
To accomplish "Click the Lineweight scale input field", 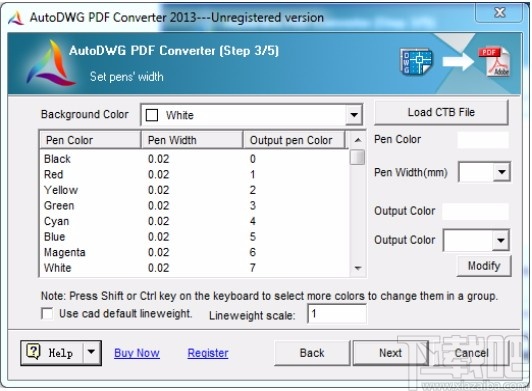I will point(337,314).
